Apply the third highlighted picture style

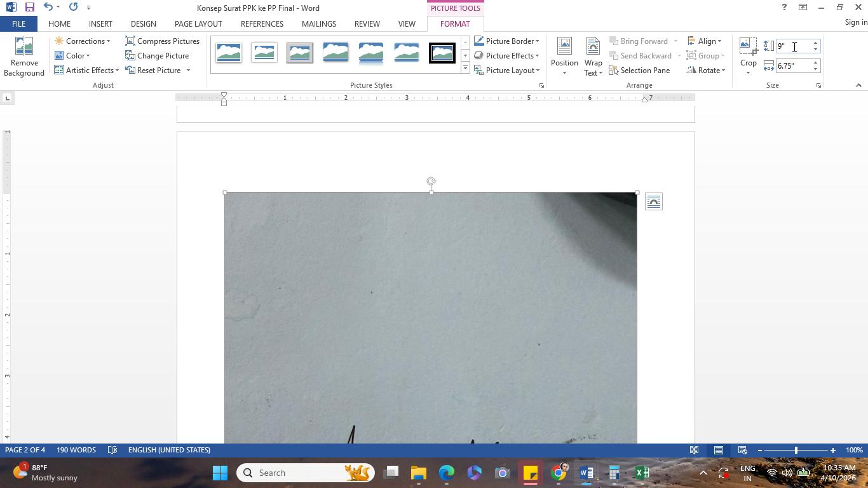(300, 53)
